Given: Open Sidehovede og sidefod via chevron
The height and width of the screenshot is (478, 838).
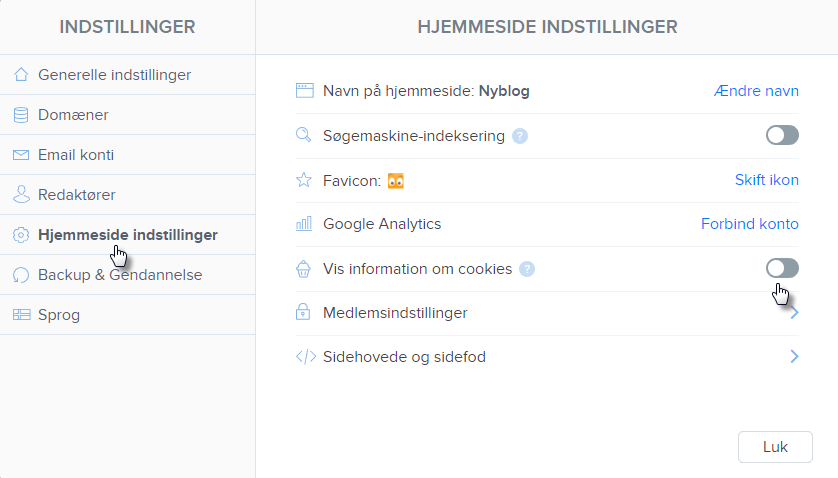Looking at the screenshot, I should [794, 356].
